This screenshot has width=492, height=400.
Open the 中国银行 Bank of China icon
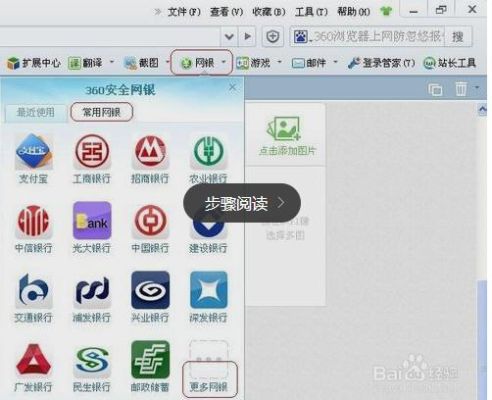tap(150, 221)
